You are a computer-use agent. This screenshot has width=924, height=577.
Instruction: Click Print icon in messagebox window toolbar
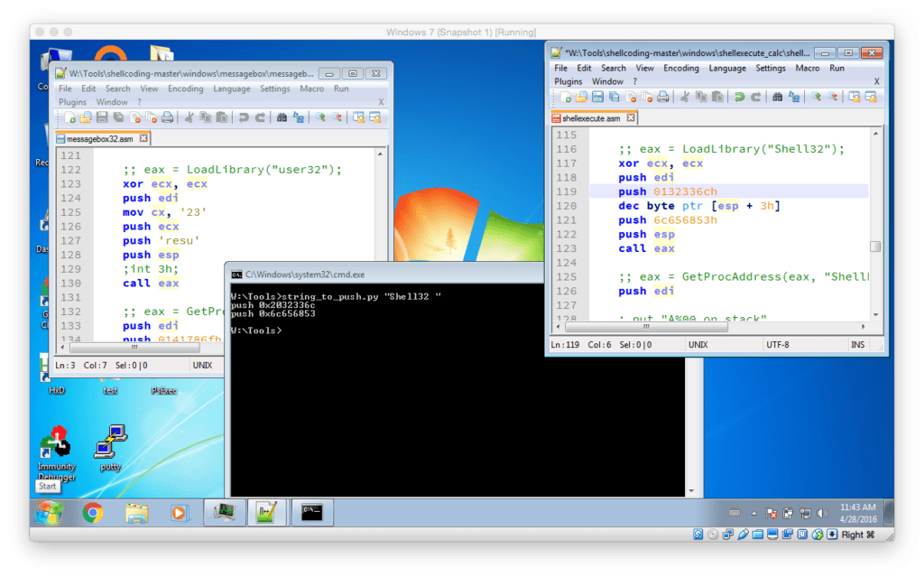167,118
